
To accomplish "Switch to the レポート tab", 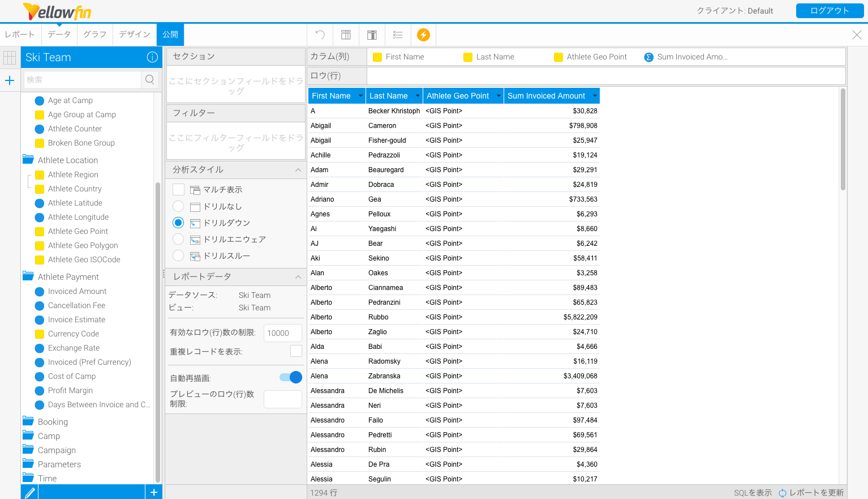I will point(20,35).
